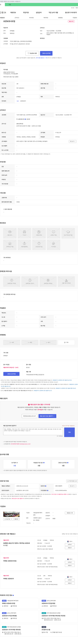Click the 인증기관 info icon
The width and height of the screenshot is (78, 644).
46,486
